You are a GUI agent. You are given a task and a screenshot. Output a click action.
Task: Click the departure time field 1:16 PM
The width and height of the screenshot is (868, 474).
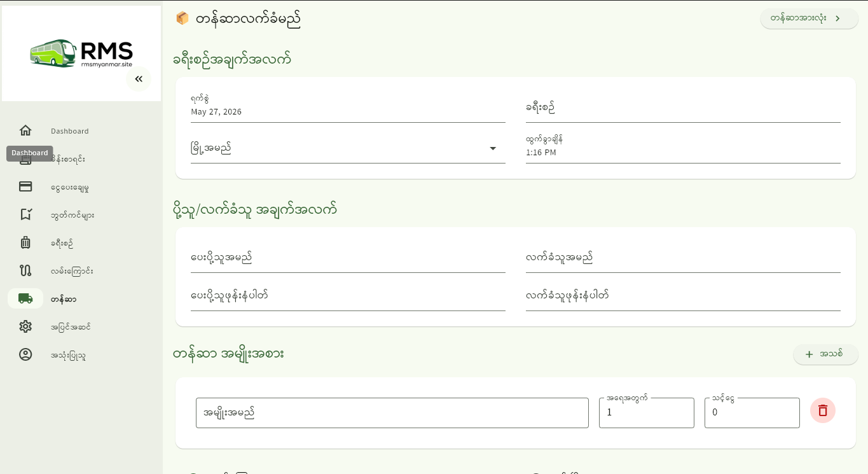coord(683,148)
